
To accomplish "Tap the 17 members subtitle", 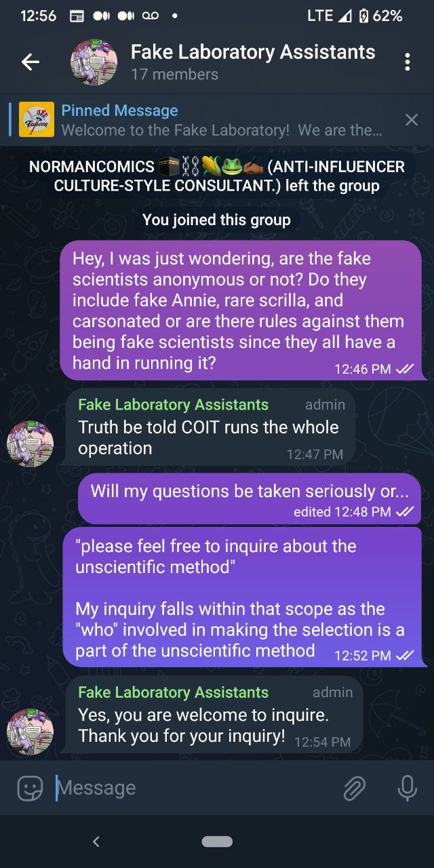I will click(174, 75).
